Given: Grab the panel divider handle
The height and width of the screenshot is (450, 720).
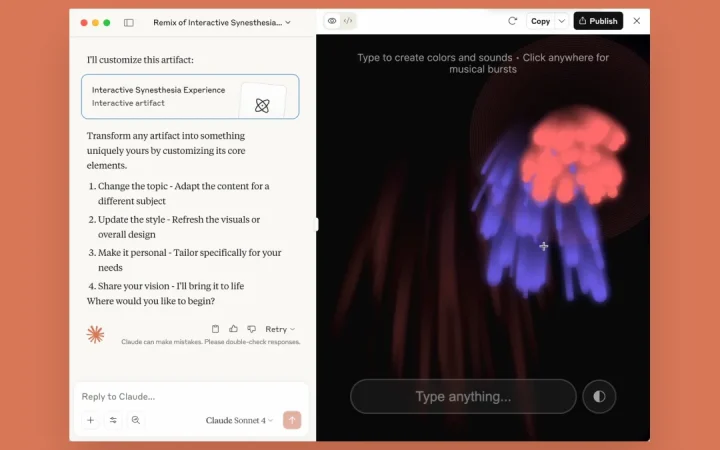Looking at the screenshot, I should point(316,225).
